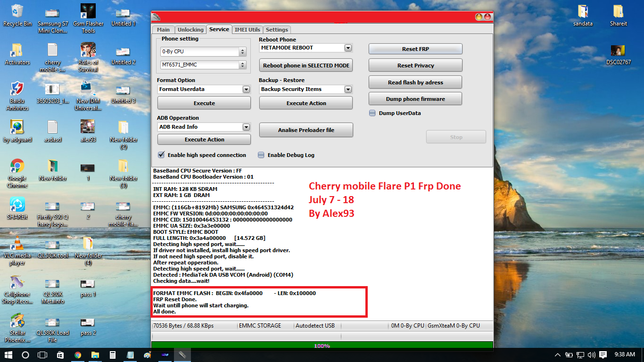Click Read flash by adress button
Screen dimensions: 644x362
pos(415,82)
